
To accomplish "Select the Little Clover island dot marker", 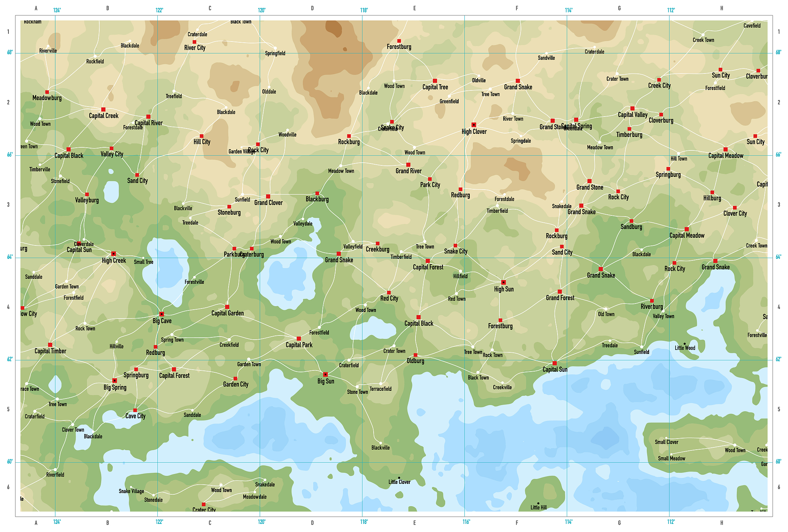I will click(399, 478).
